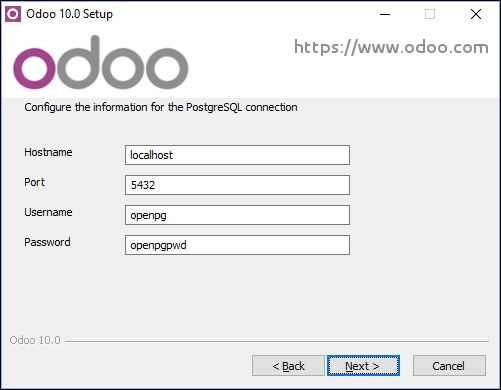Screen dimensions: 501x390
Task: Minimize the Odoo Setup window
Action: (x=385, y=14)
